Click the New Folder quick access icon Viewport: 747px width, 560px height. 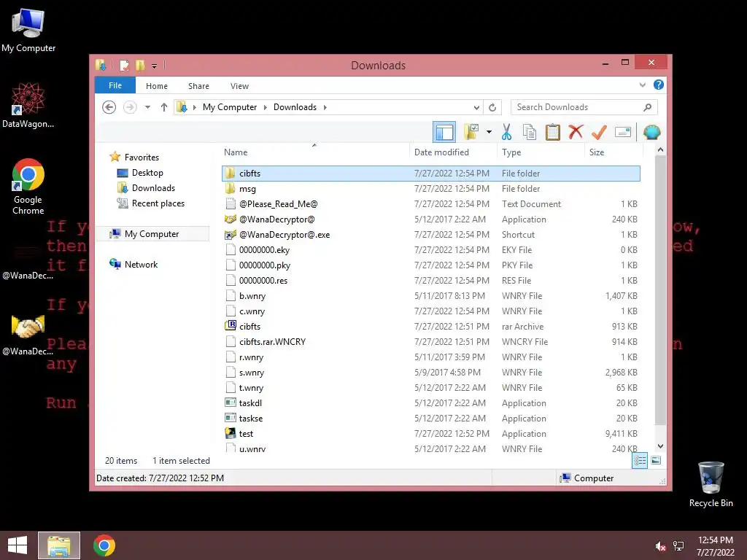click(140, 65)
